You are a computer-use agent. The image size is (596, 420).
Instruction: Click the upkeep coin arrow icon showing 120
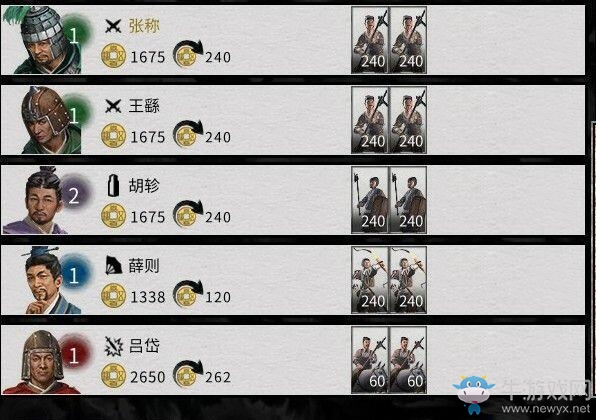pyautogui.click(x=188, y=294)
